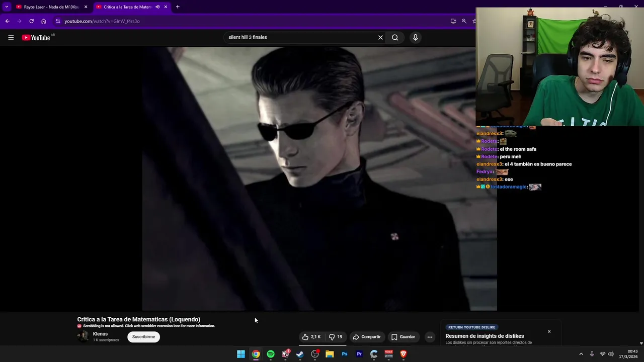Save the video with Guardar

coord(404,337)
